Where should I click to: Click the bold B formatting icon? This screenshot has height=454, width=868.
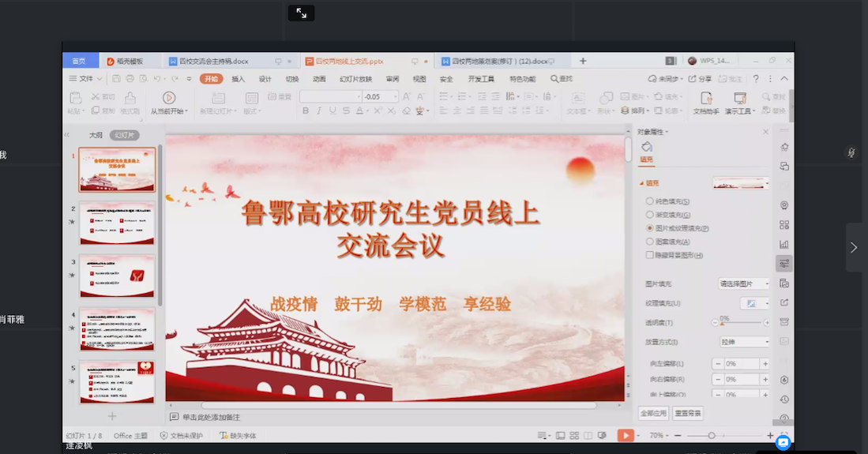pyautogui.click(x=306, y=111)
